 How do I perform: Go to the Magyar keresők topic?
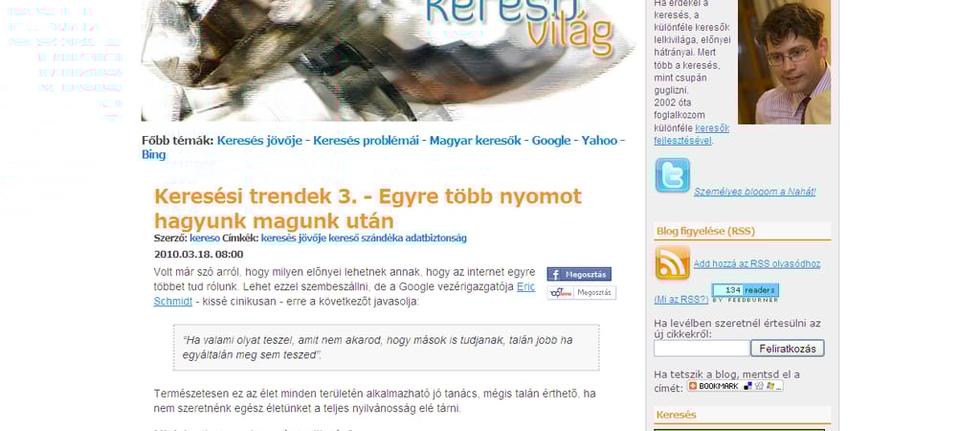(475, 141)
